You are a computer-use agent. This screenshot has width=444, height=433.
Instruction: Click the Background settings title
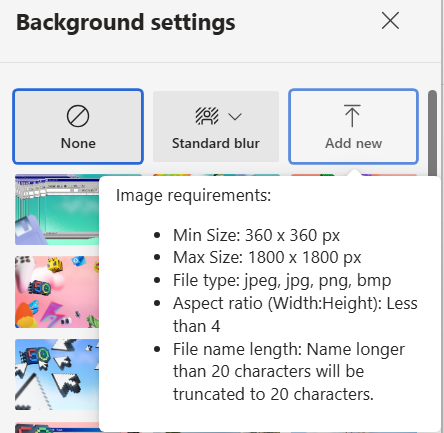(x=126, y=23)
